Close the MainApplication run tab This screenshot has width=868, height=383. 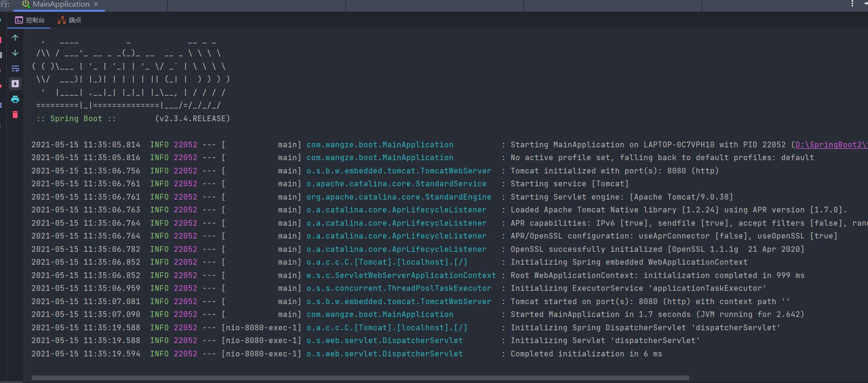[x=96, y=4]
